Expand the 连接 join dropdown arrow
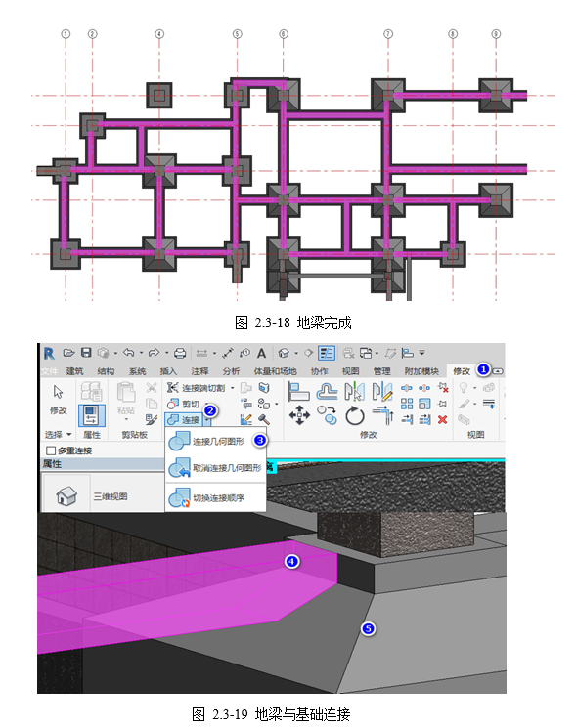 pyautogui.click(x=207, y=420)
